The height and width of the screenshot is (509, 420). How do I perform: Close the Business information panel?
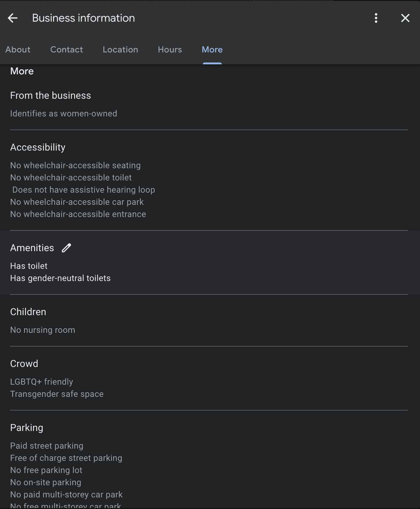click(x=405, y=18)
